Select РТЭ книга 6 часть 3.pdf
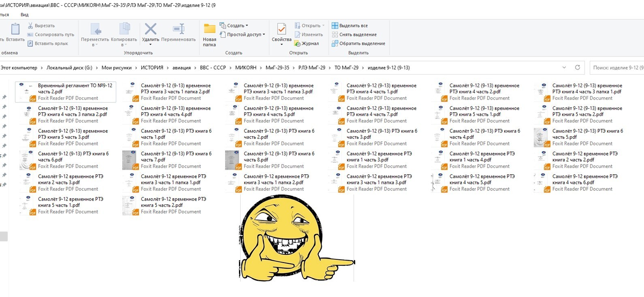Screen dimensions: 644x297 pyautogui.click(x=375, y=137)
